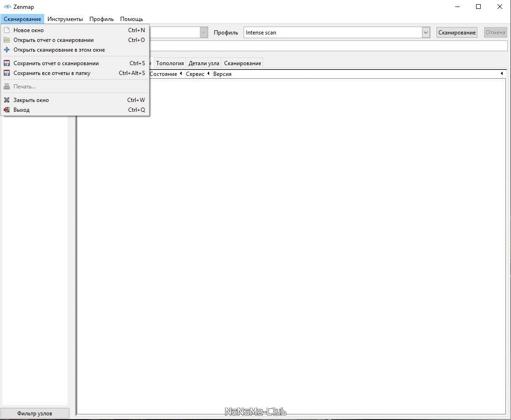Open the Сканирование results tab
This screenshot has width=511, height=420.
pyautogui.click(x=243, y=63)
